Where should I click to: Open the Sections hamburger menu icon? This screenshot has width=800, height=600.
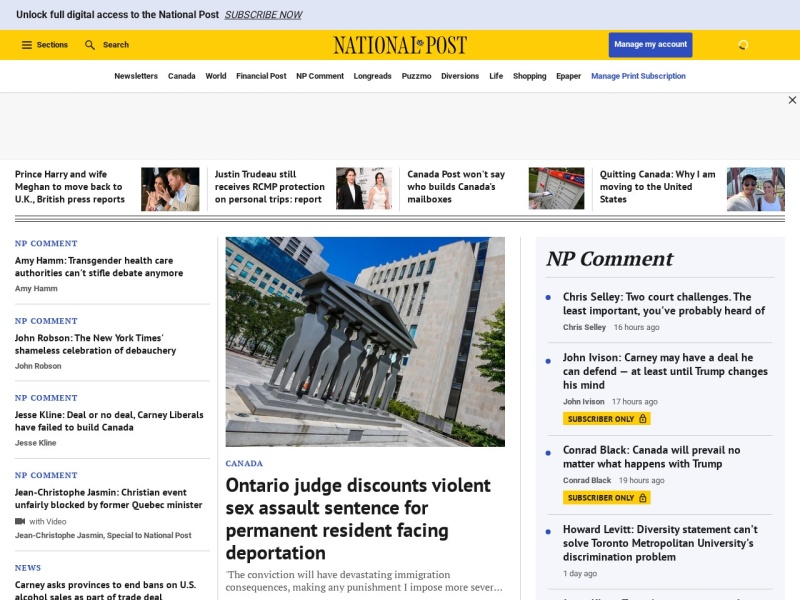(27, 45)
